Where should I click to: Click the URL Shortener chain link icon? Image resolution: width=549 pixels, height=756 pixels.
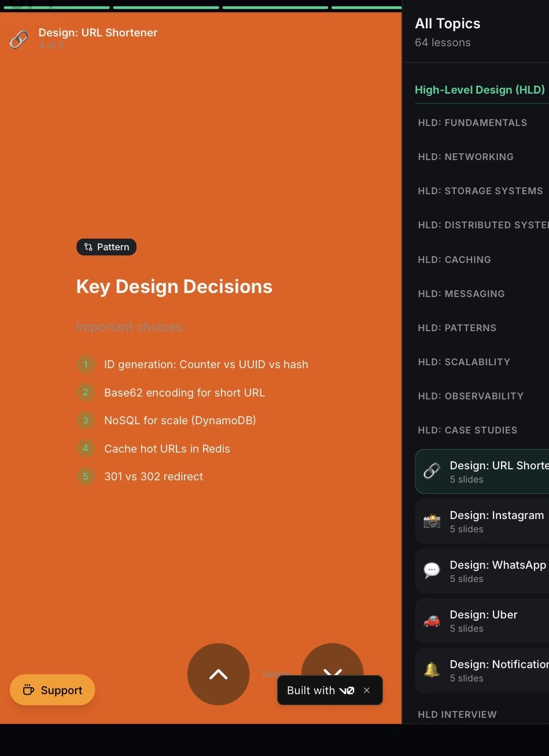[x=19, y=39]
